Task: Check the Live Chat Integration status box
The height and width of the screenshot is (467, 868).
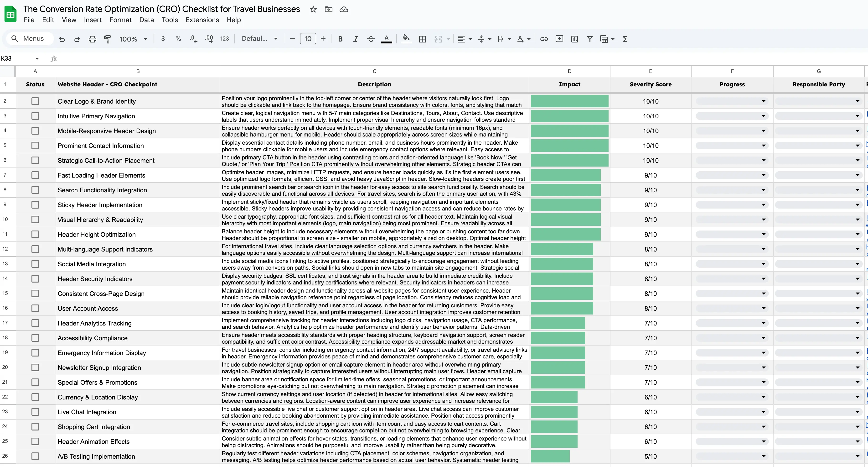Action: point(35,412)
